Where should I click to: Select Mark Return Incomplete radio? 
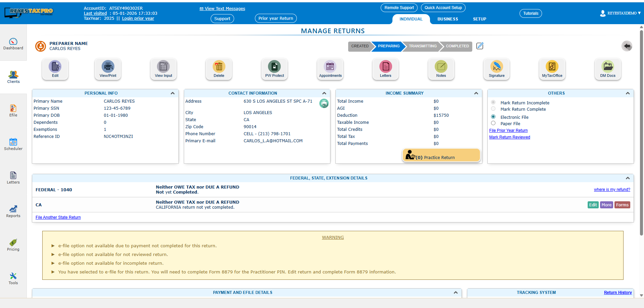493,102
